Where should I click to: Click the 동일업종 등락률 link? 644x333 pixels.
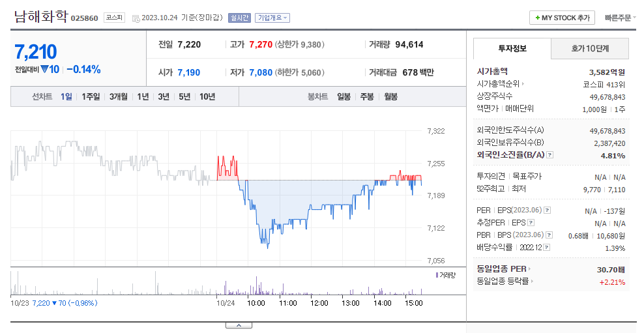click(503, 282)
